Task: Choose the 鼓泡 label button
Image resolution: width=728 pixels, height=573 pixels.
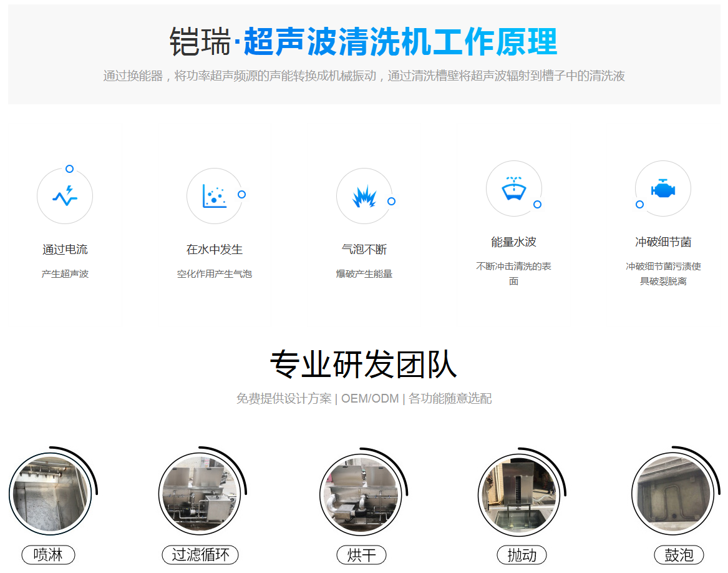Action: click(679, 554)
